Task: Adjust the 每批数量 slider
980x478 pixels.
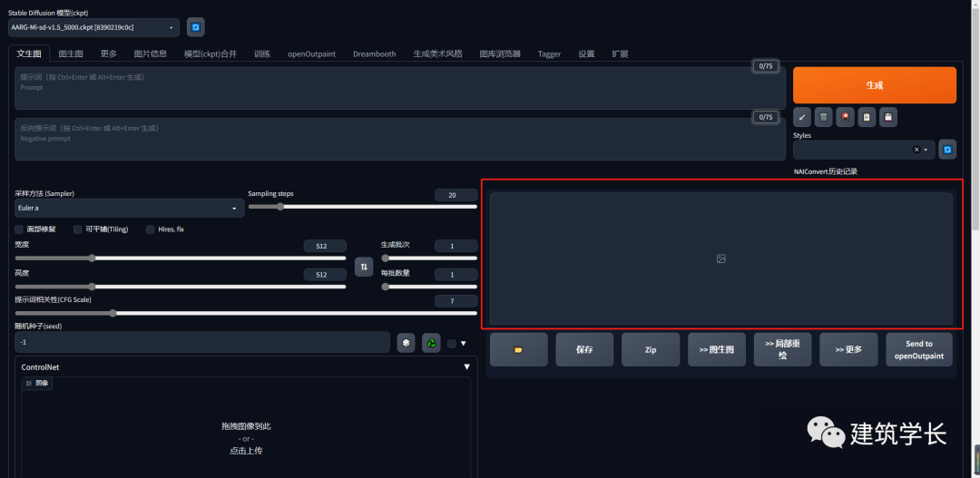Action: (x=429, y=287)
